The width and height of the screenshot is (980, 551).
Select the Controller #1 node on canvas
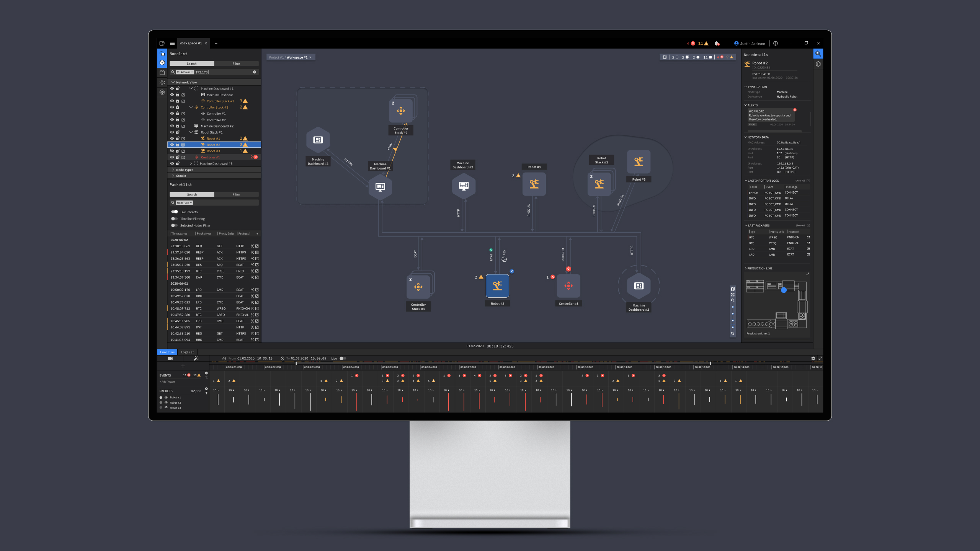coord(568,286)
